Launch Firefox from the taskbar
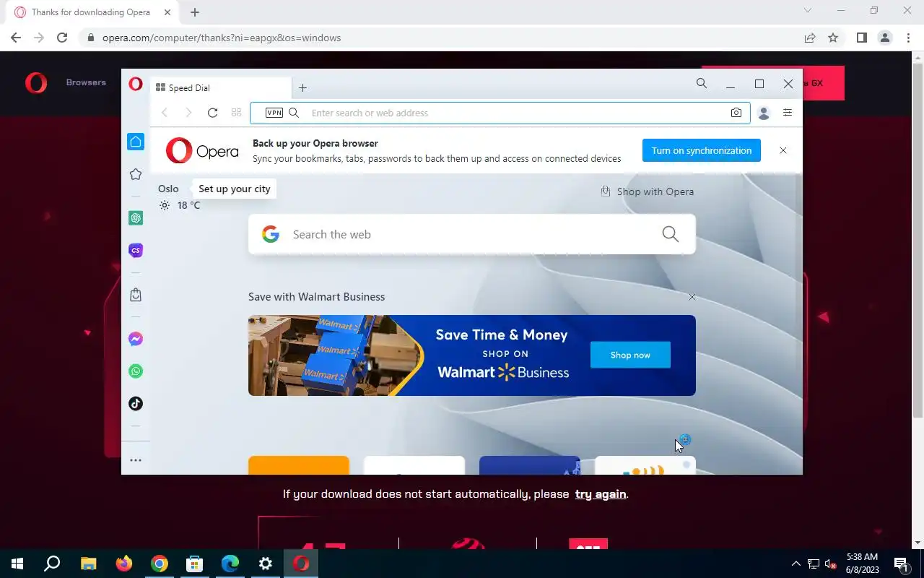Image resolution: width=924 pixels, height=578 pixels. click(x=124, y=564)
